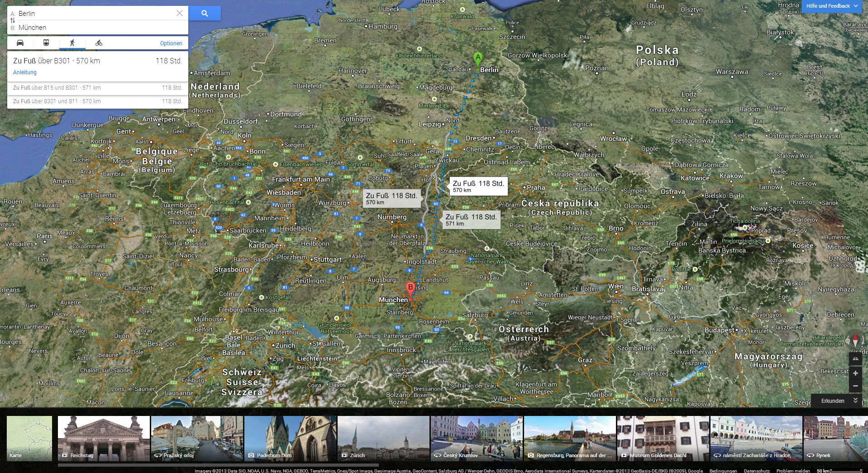Click the Ponitrie green marker
The height and width of the screenshot is (473, 868).
pos(695,269)
